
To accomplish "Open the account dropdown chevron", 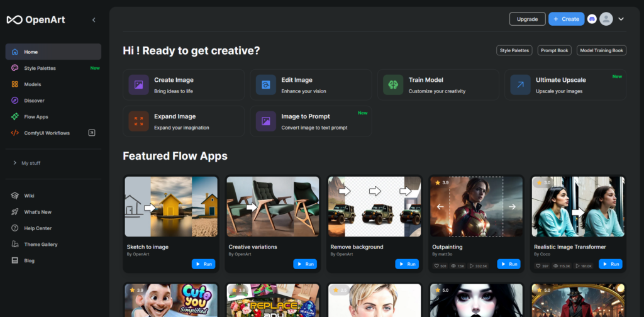I will [621, 19].
